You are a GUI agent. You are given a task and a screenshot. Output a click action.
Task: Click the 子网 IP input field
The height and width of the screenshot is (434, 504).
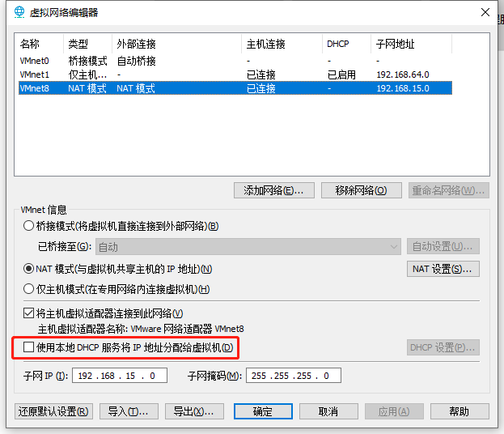click(120, 376)
